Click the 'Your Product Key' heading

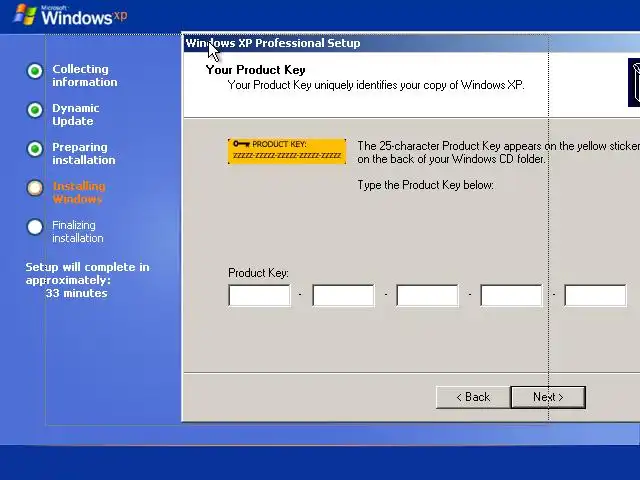[x=256, y=70]
